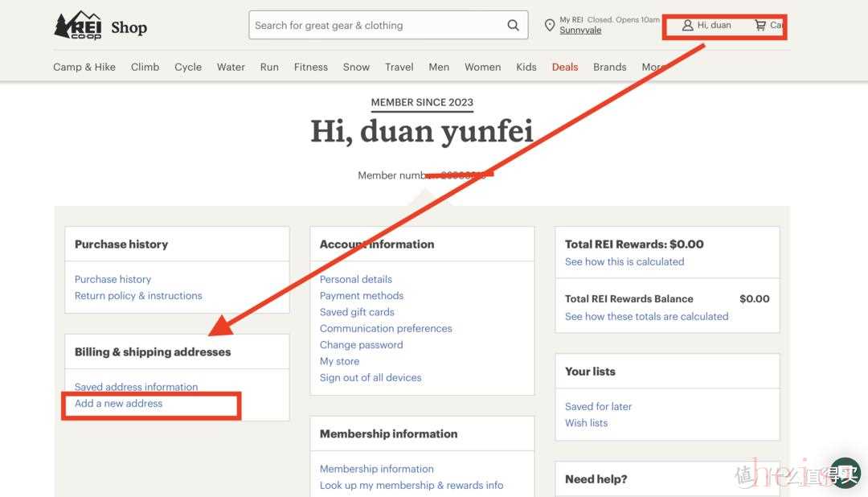The height and width of the screenshot is (497, 868).
Task: Click the Membership information card heading
Action: tap(389, 433)
